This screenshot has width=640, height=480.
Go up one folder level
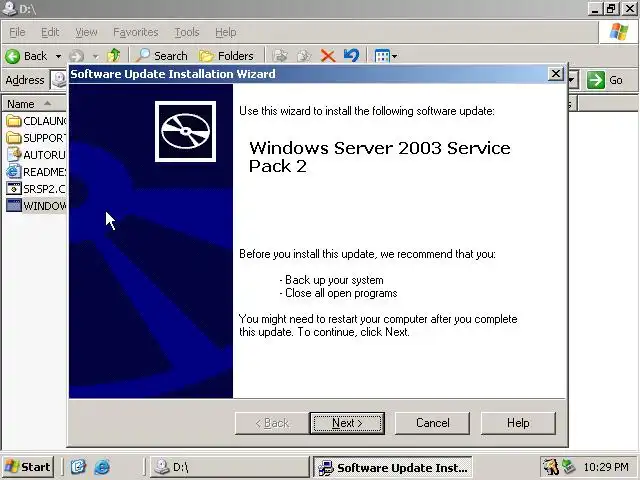click(x=114, y=56)
